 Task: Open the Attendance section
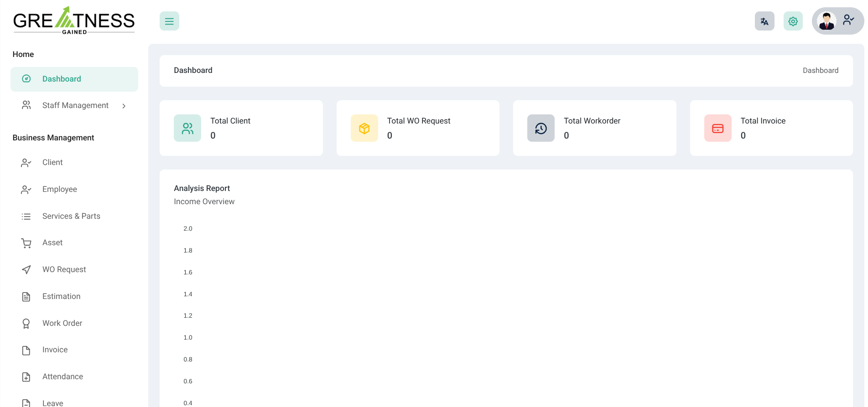(62, 376)
